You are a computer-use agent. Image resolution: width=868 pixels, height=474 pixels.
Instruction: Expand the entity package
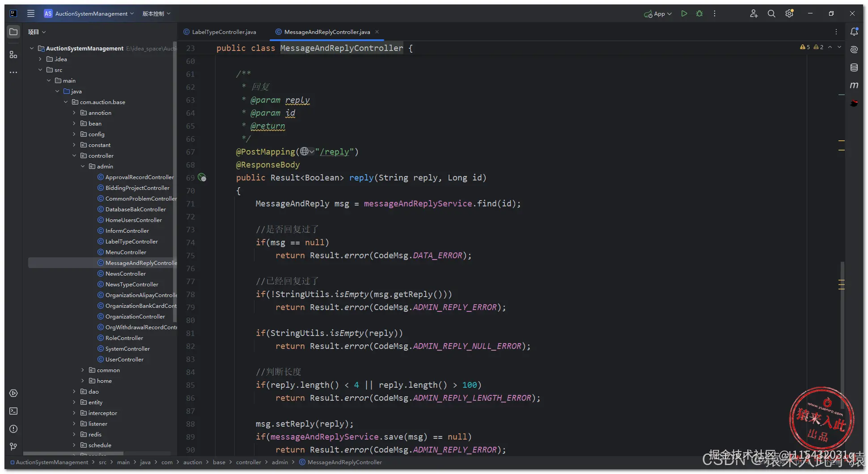[x=74, y=402]
